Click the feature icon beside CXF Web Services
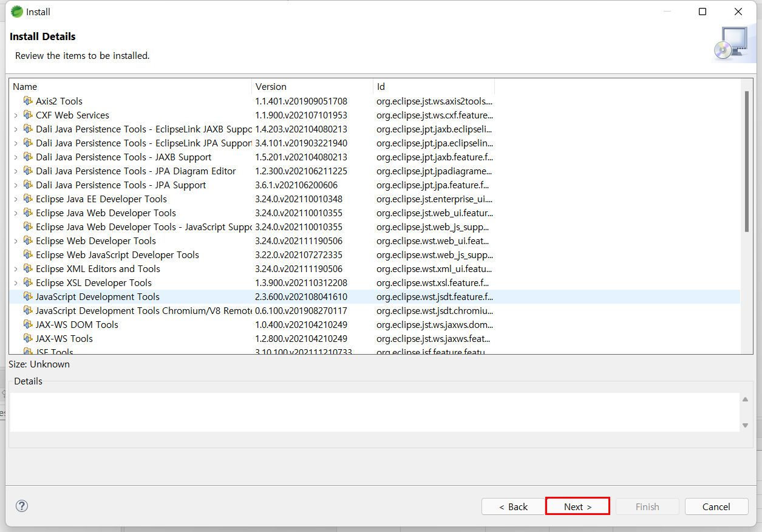This screenshot has width=762, height=532. [x=28, y=115]
